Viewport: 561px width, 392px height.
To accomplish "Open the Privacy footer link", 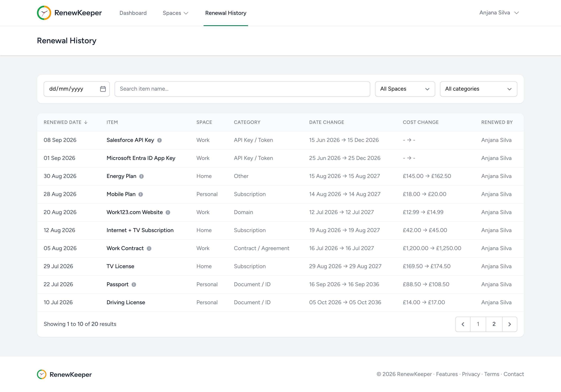I will coord(471,374).
